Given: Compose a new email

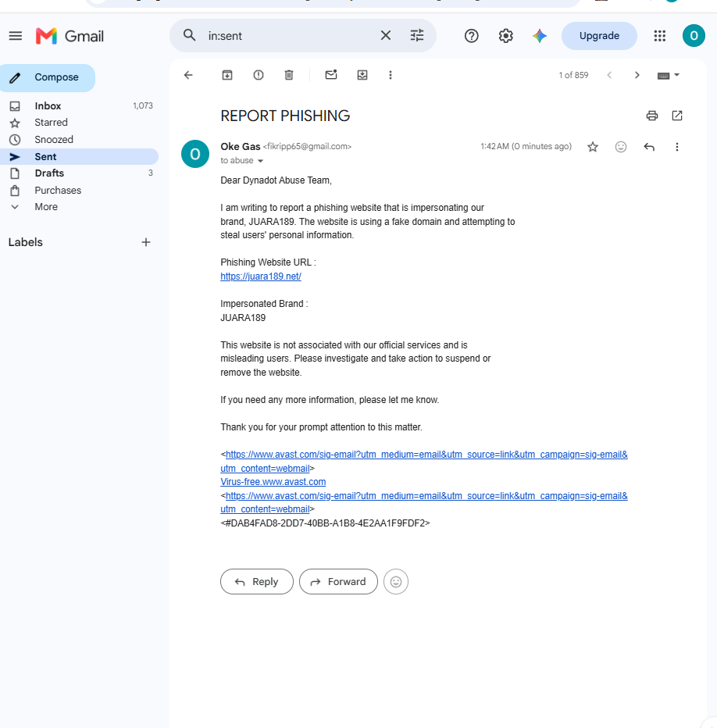Looking at the screenshot, I should (x=48, y=77).
